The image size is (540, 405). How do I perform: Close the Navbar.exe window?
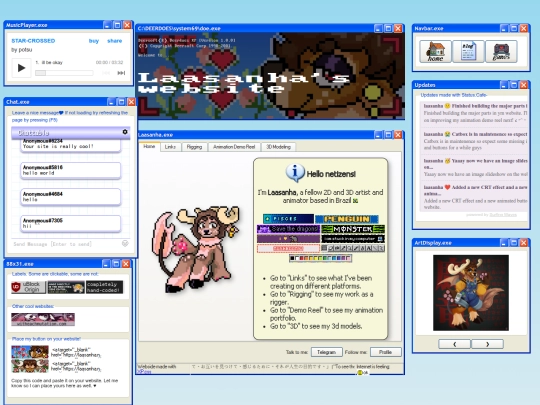[523, 28]
